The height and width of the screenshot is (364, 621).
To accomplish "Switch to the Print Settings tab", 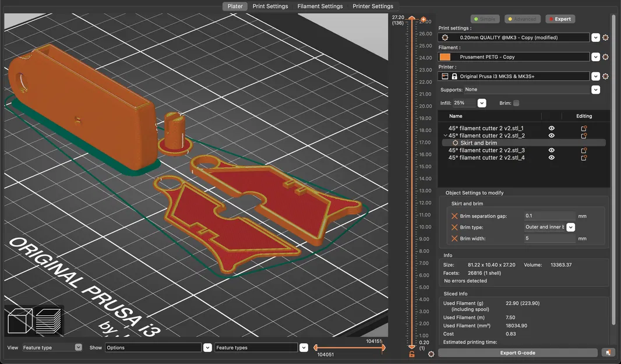I will click(270, 6).
